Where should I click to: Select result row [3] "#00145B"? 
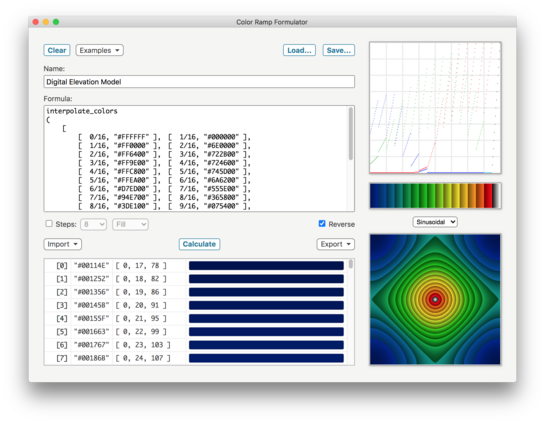(196, 305)
